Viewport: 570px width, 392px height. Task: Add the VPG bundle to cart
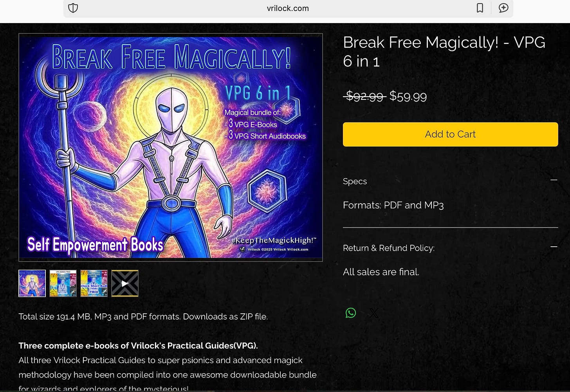tap(450, 134)
